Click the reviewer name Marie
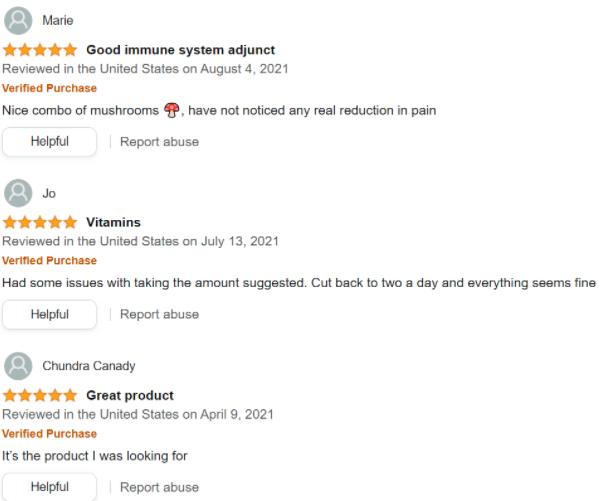Viewport: 600px width, 501px height. pos(58,20)
